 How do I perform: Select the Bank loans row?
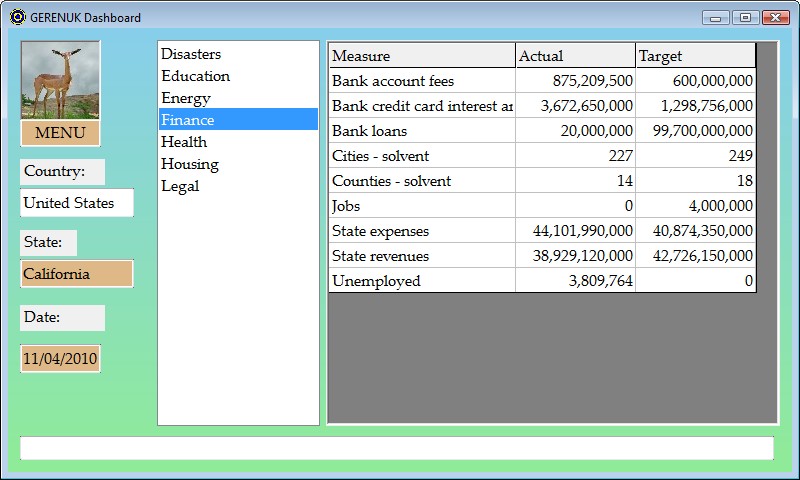coord(421,131)
